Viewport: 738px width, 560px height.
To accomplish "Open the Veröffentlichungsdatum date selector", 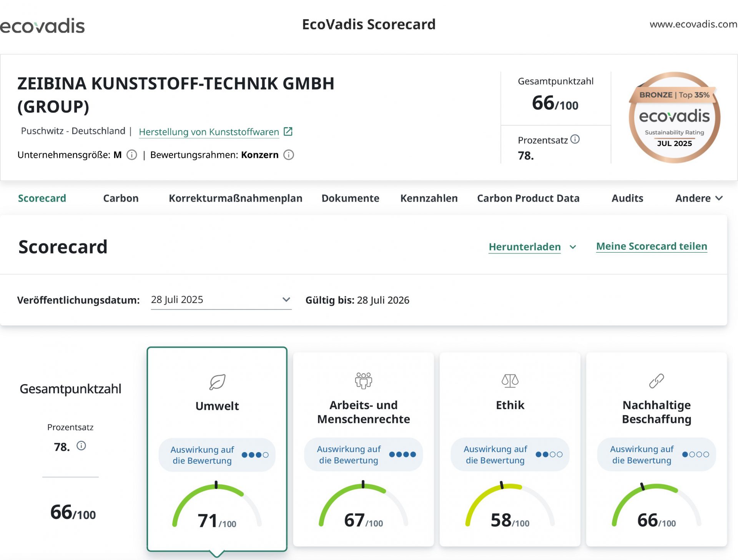I will (x=221, y=300).
